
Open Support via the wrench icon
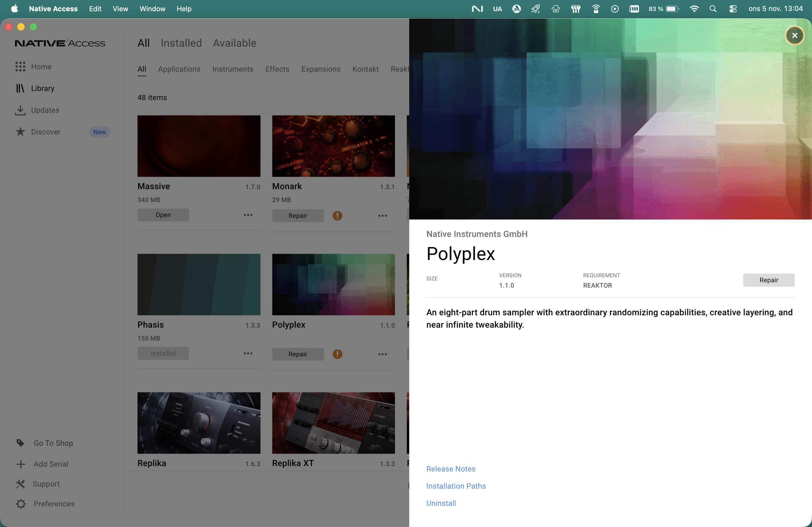click(20, 484)
